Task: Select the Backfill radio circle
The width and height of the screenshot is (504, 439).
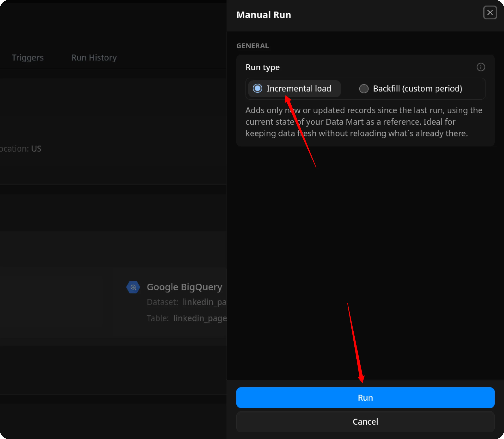Action: click(x=364, y=89)
